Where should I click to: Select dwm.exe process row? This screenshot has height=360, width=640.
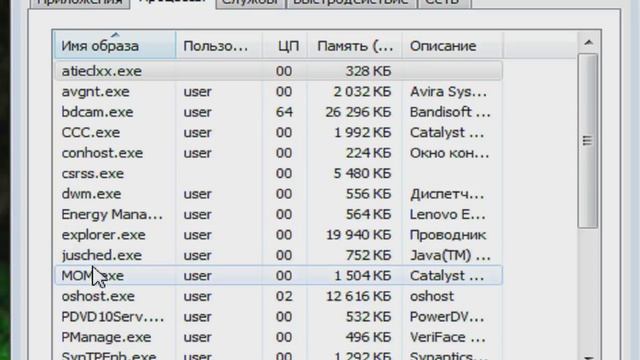278,194
